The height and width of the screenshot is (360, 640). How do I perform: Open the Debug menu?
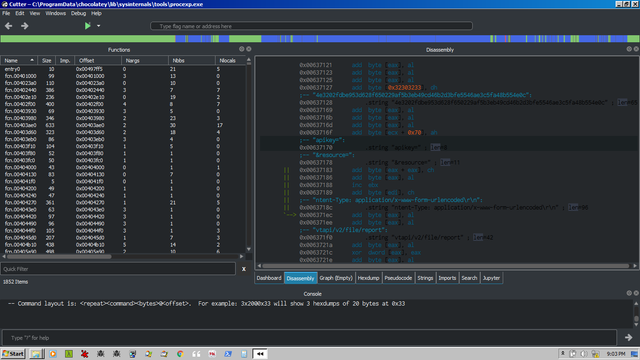pyautogui.click(x=78, y=13)
